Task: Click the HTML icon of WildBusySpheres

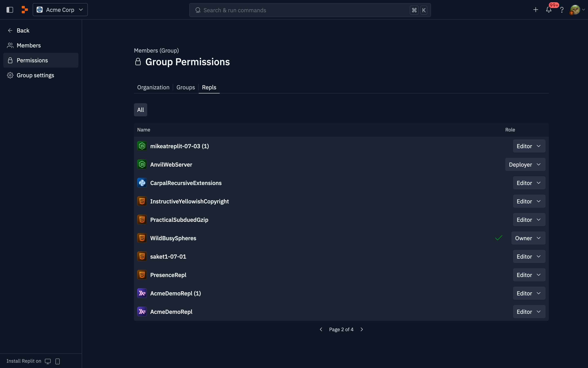Action: coord(142,238)
